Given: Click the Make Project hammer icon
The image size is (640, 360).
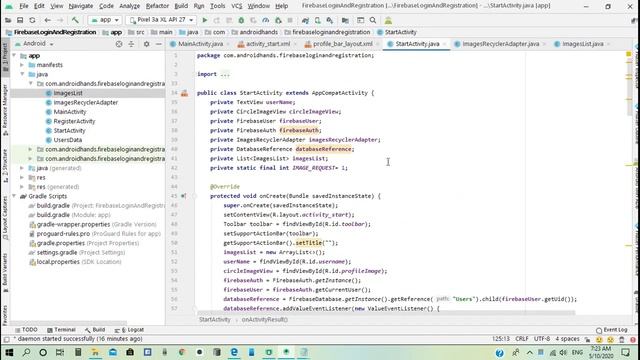Looking at the screenshot, I should [x=75, y=20].
